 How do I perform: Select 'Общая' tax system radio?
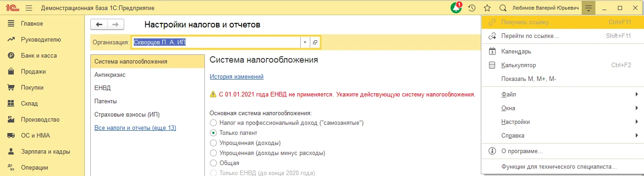[x=213, y=163]
